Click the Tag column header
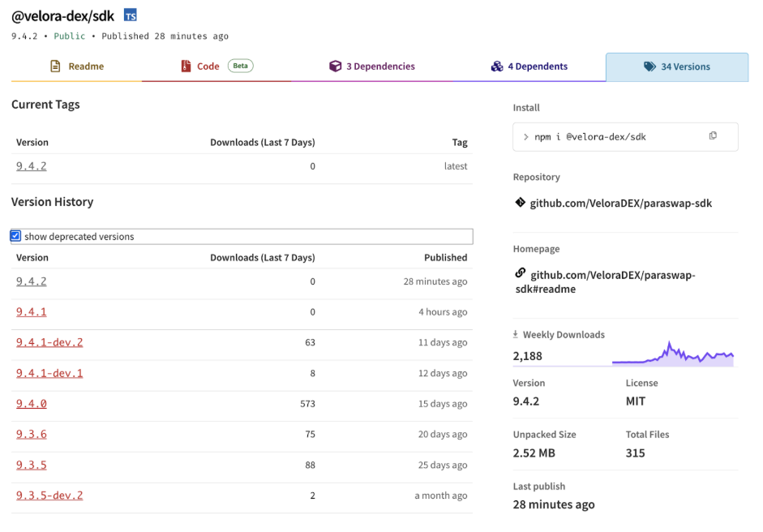The width and height of the screenshot is (763, 532). (460, 143)
